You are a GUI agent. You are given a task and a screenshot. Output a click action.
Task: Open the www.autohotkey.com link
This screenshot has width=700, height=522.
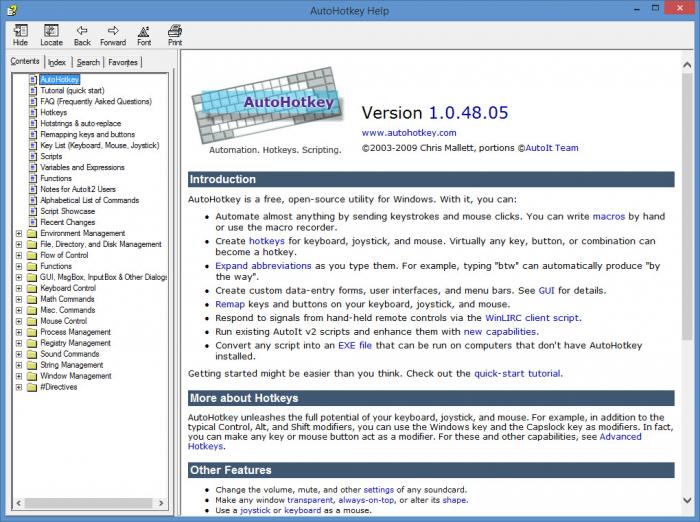(408, 132)
